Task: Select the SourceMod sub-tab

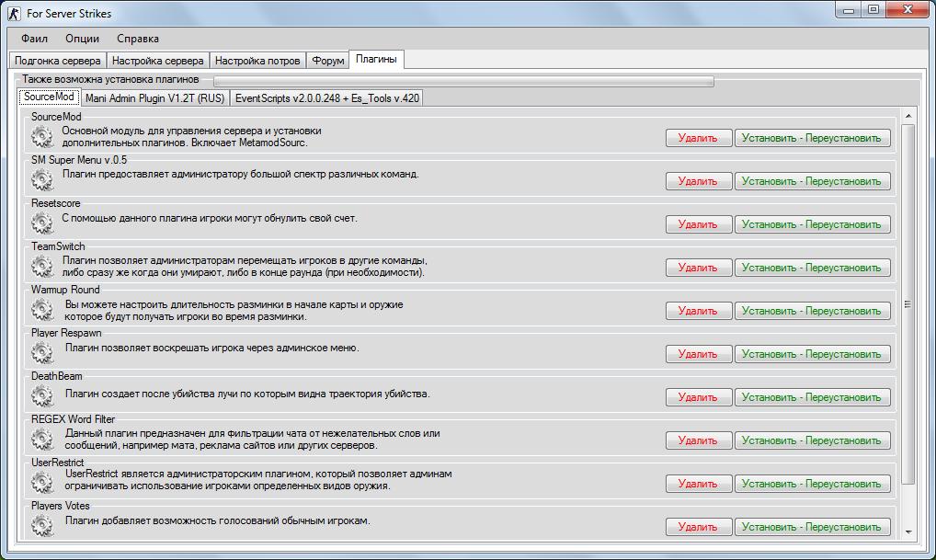Action: click(x=49, y=97)
